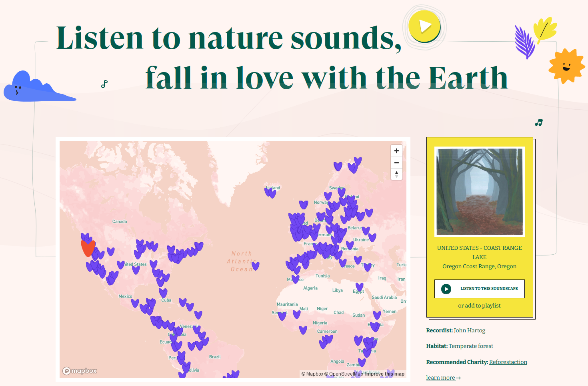Click the 'Brazil' map label
Image resolution: width=588 pixels, height=386 pixels.
(215, 357)
